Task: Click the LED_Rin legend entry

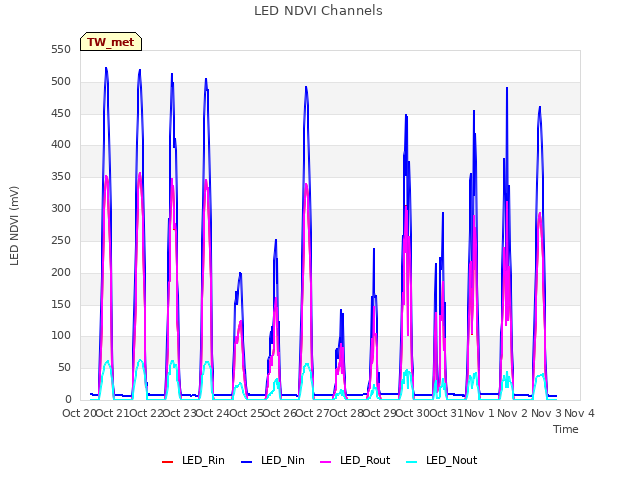Action: point(193,461)
